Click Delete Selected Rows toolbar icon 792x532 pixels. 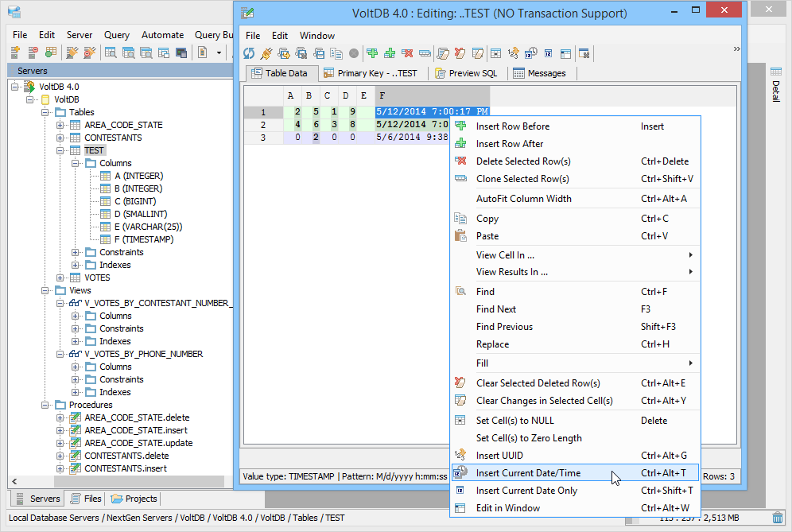[x=407, y=53]
